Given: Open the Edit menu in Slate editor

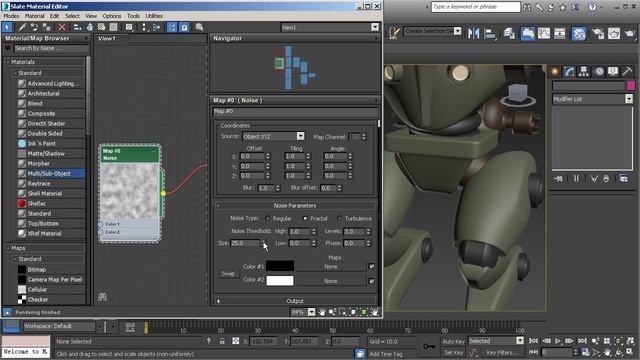Looking at the screenshot, I should (54, 16).
